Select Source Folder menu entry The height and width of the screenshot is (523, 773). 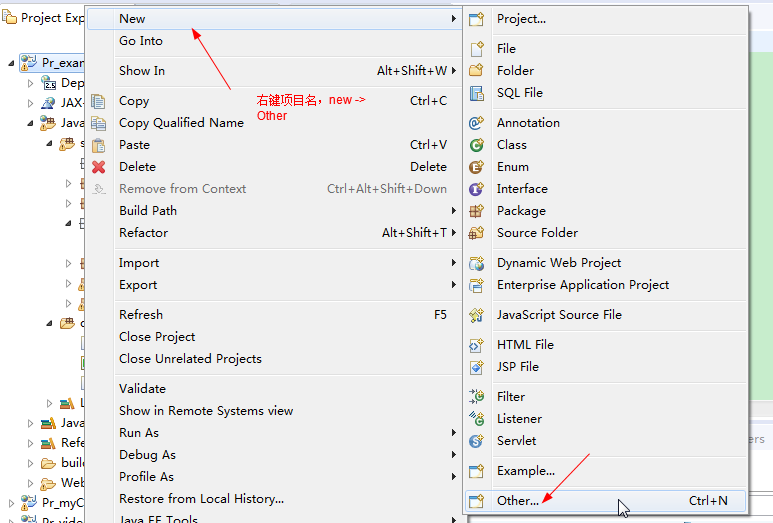click(605, 233)
